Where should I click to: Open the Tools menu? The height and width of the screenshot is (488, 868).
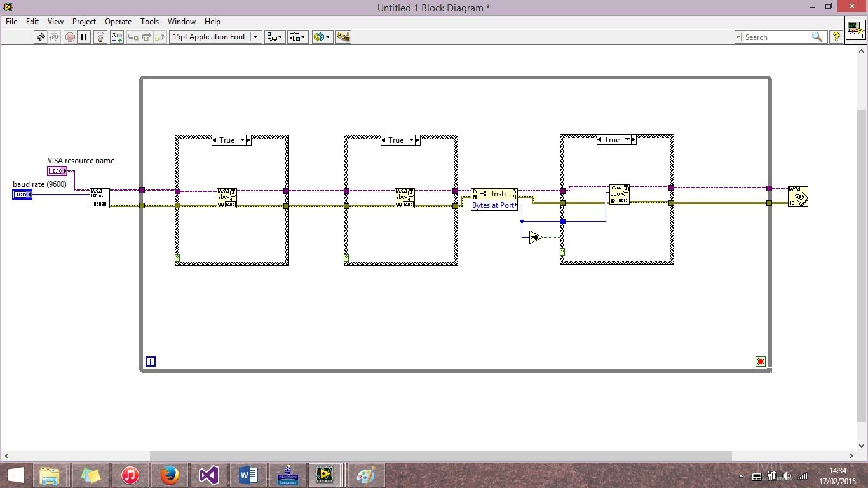pyautogui.click(x=149, y=21)
